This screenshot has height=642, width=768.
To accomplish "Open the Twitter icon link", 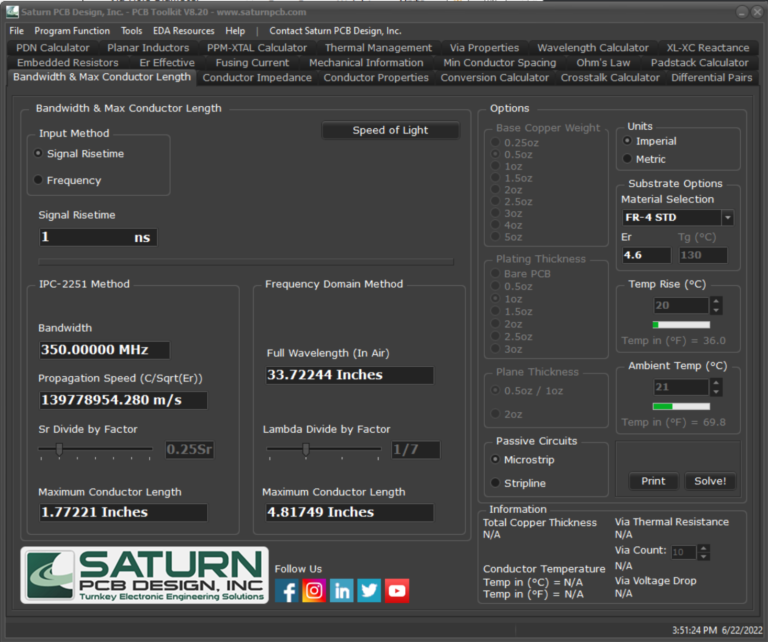I will 369,590.
